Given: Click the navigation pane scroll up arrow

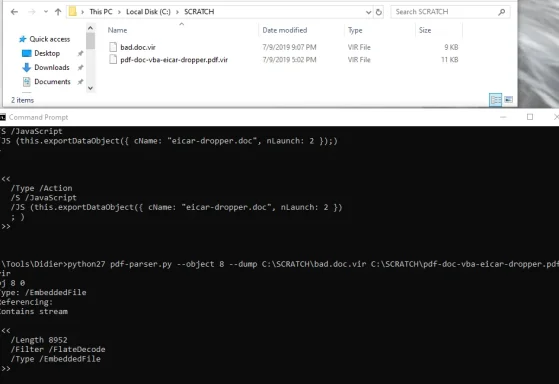Looking at the screenshot, I should point(91,28).
